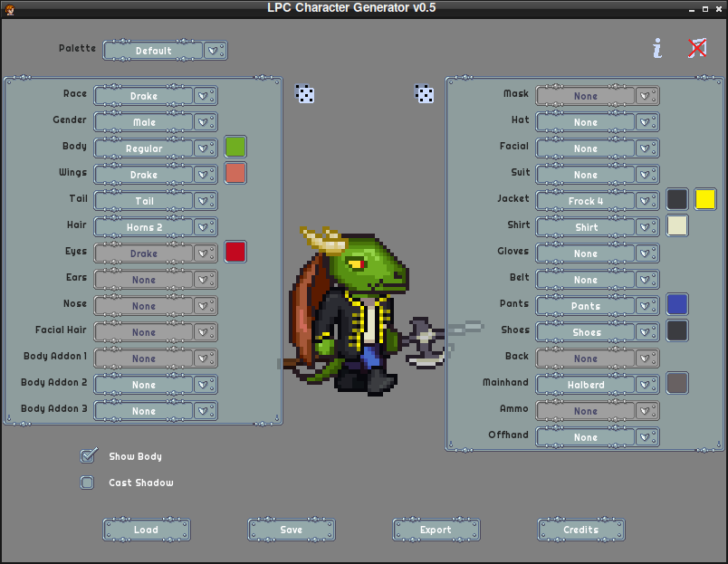
Task: Click the red Eyes color swatch
Action: pos(235,252)
